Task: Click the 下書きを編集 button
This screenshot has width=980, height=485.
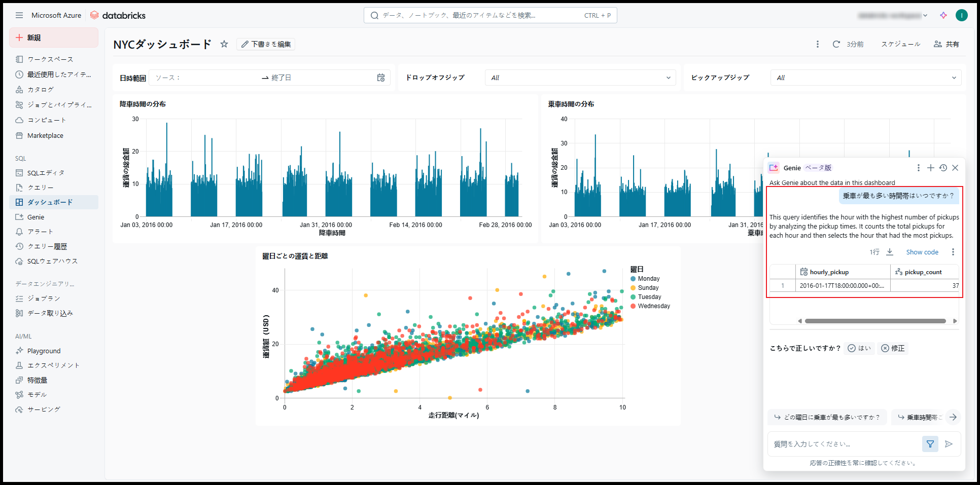Action: click(266, 44)
